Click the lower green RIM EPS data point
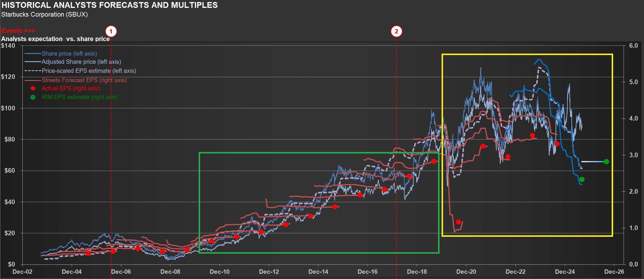The image size is (644, 279). click(582, 179)
